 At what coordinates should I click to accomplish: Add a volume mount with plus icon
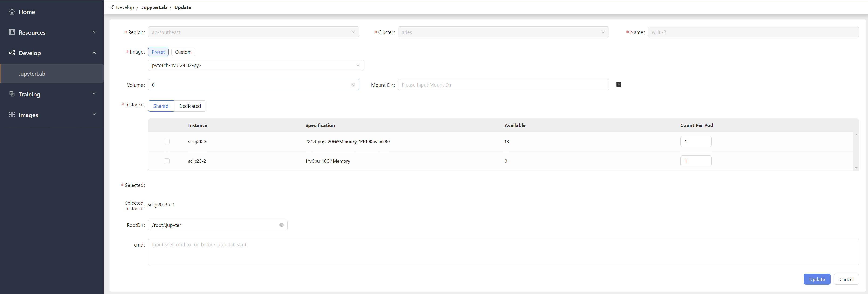point(619,84)
